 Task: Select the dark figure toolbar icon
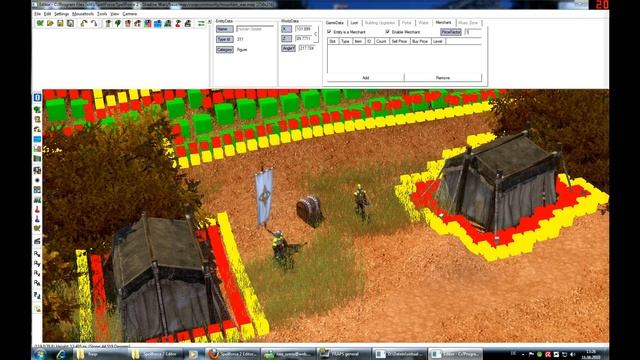(188, 24)
